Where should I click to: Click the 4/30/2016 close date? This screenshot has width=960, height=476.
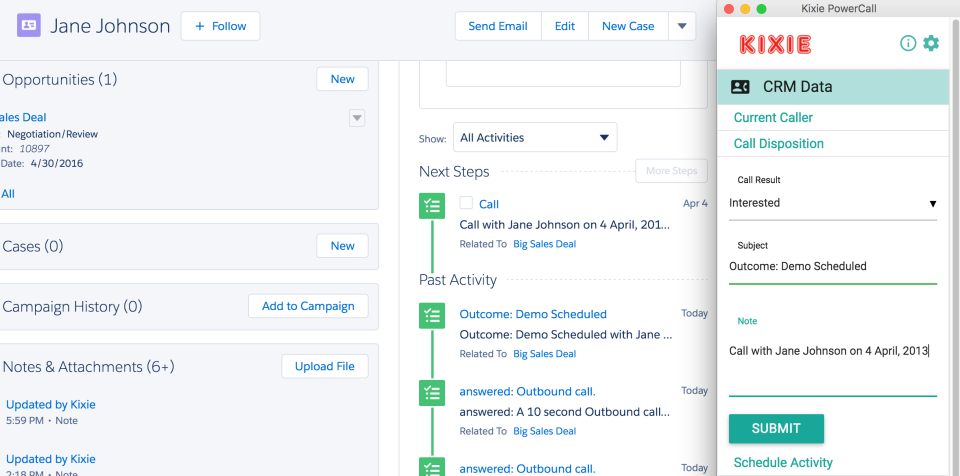pyautogui.click(x=57, y=164)
